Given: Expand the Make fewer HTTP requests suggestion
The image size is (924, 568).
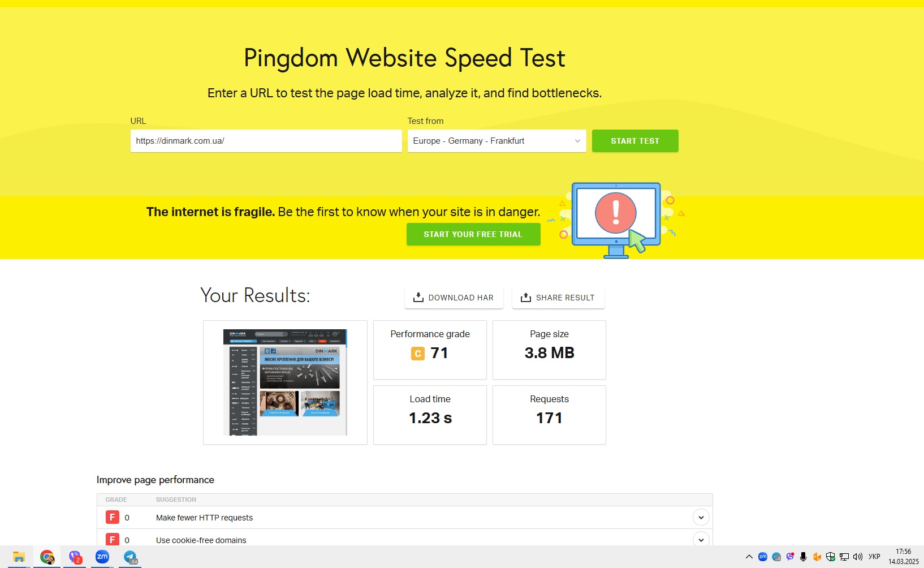Looking at the screenshot, I should click(x=701, y=517).
